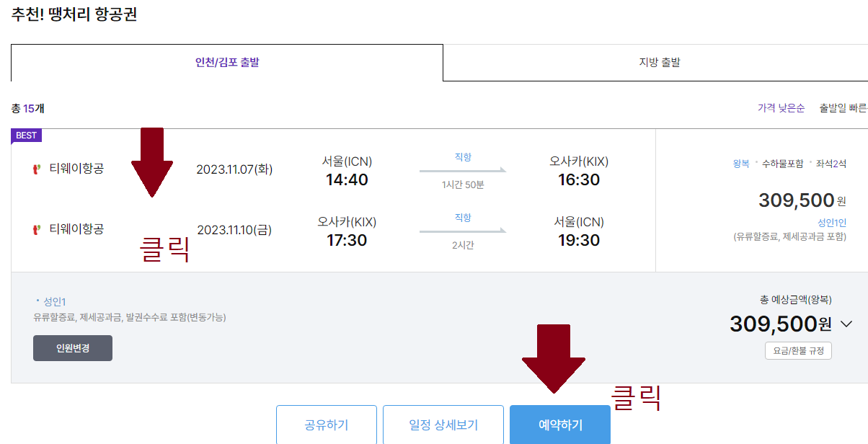Open 일정 상세보기 for schedule details
868x444 pixels.
443,425
